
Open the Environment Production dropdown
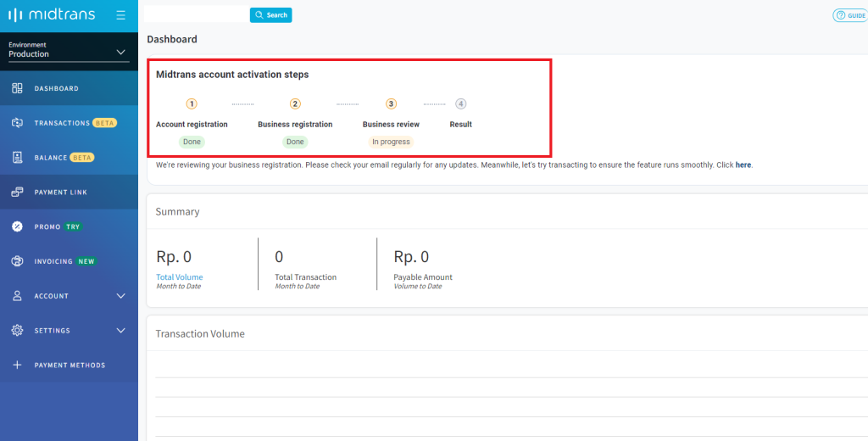pos(69,50)
